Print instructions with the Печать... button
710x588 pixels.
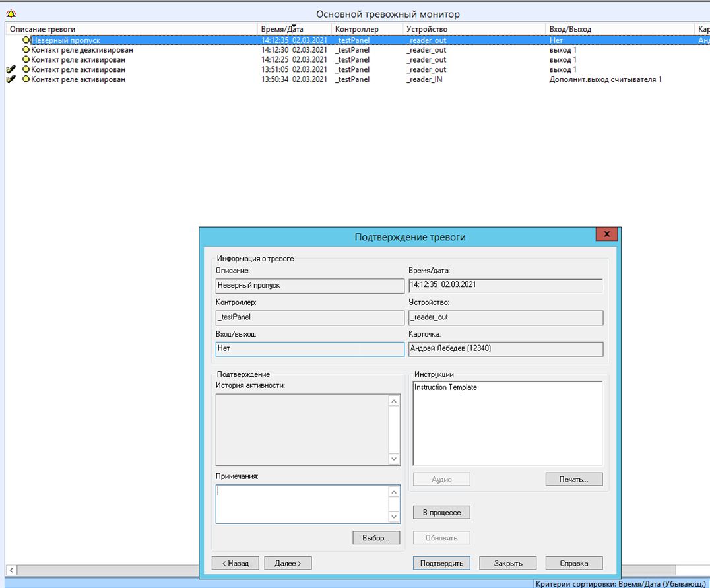[574, 479]
